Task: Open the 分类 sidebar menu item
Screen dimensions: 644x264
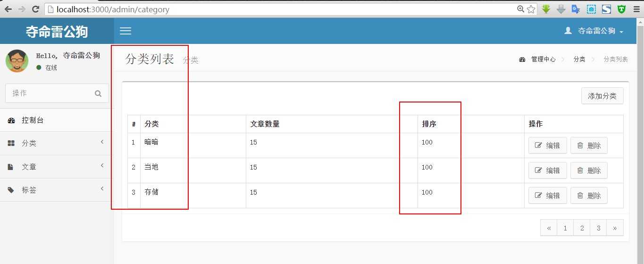Action: [57, 144]
